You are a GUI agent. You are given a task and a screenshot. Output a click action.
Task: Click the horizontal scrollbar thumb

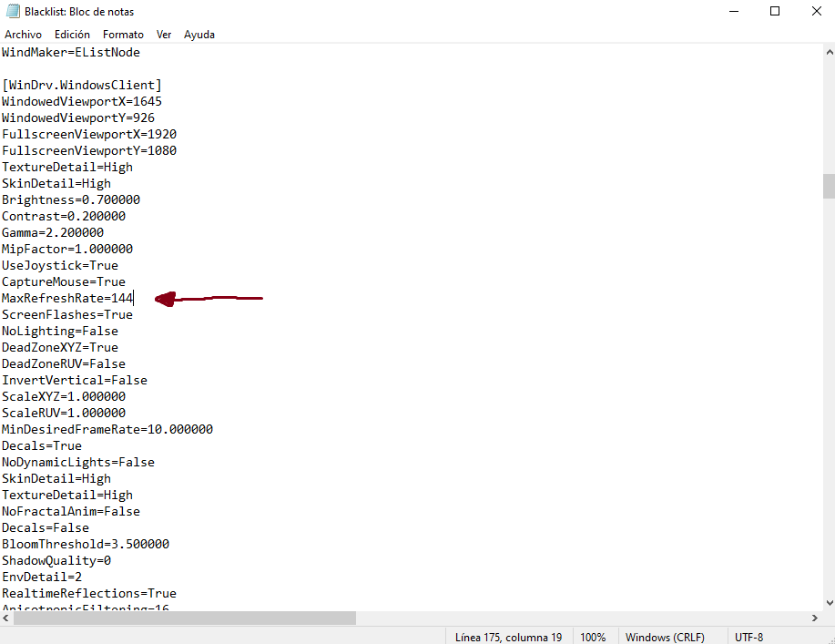pos(185,618)
